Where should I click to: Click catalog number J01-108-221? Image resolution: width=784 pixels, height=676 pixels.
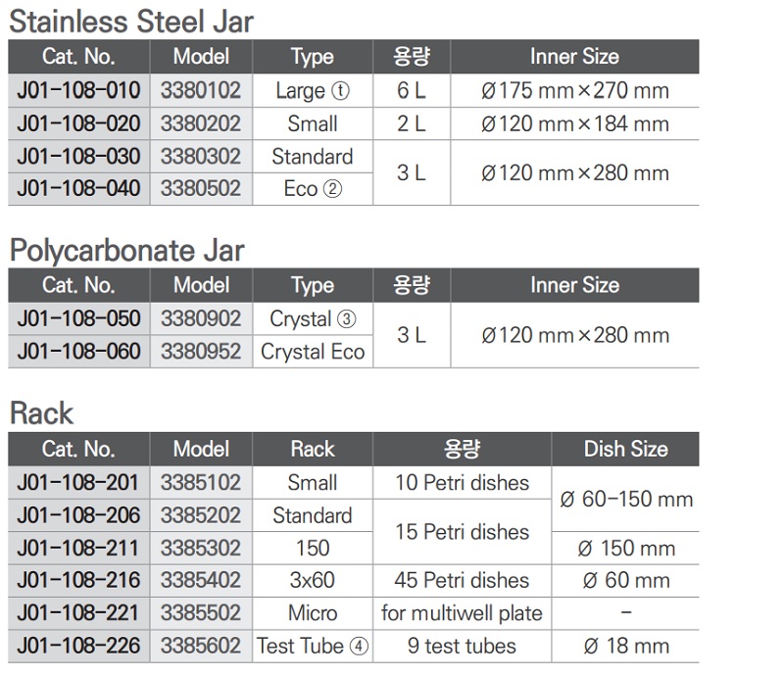[78, 613]
